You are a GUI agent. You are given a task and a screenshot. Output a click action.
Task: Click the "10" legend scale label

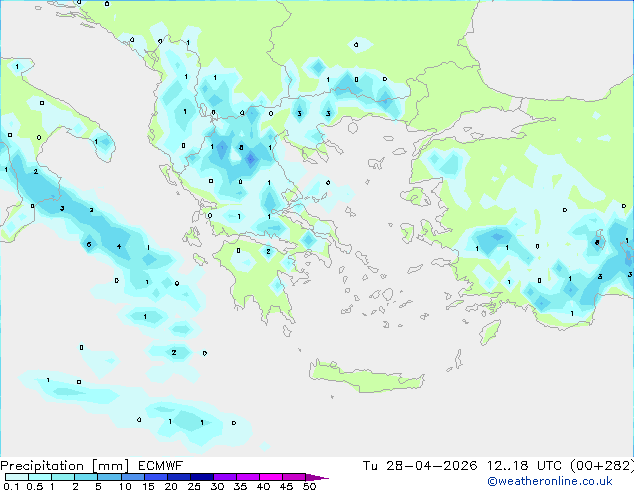(125, 486)
